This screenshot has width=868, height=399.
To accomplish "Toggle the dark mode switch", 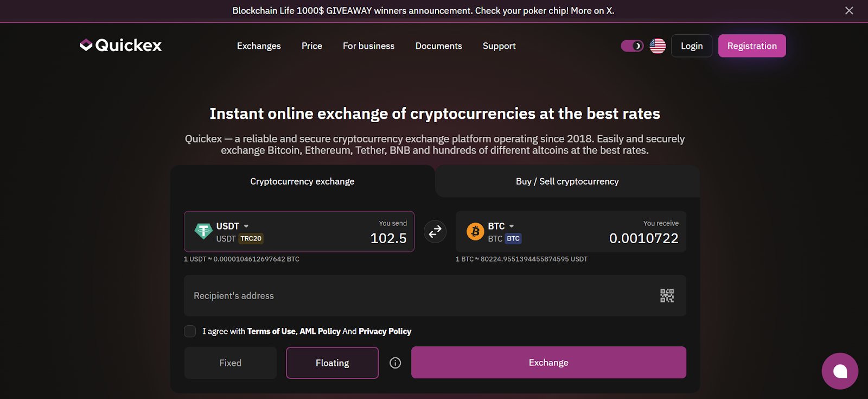I will [632, 46].
